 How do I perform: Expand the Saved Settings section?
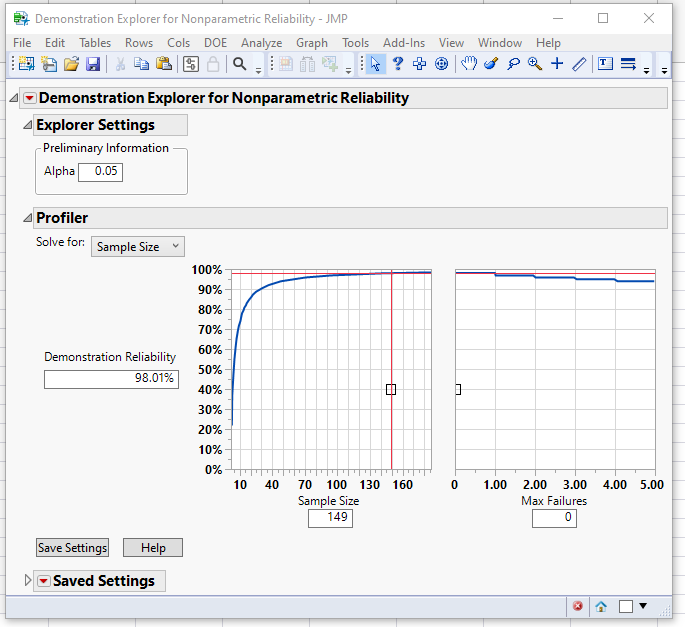(27, 581)
